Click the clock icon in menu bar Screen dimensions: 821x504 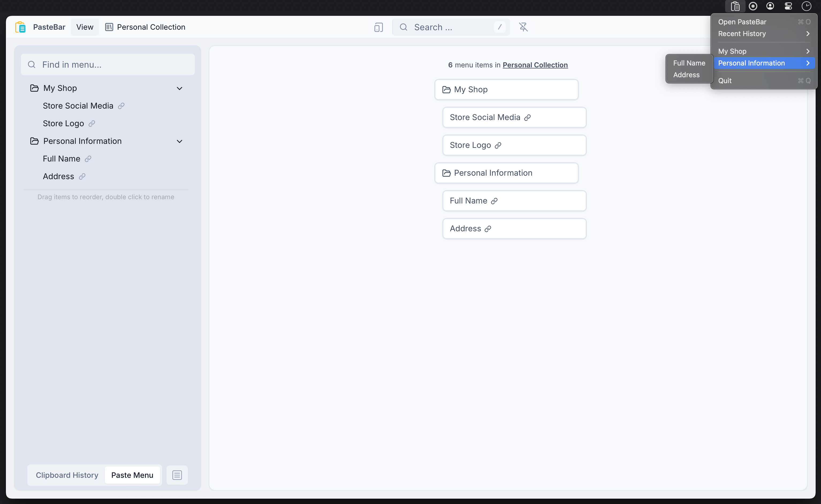click(806, 6)
